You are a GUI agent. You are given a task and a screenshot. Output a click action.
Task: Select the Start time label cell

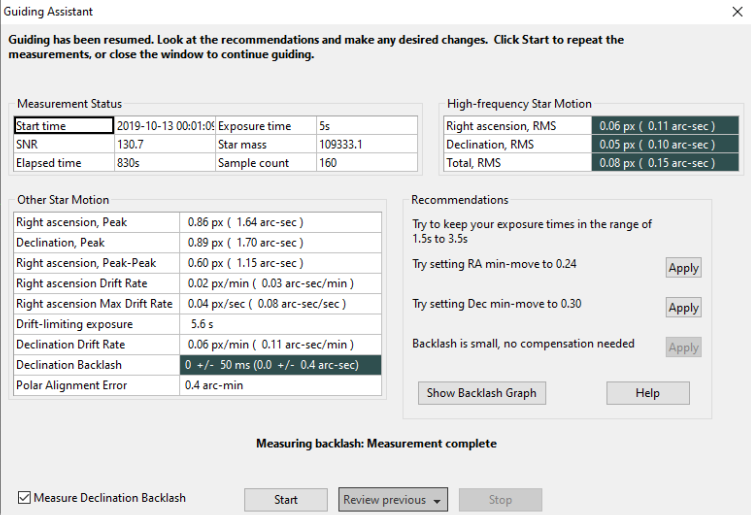(63, 126)
